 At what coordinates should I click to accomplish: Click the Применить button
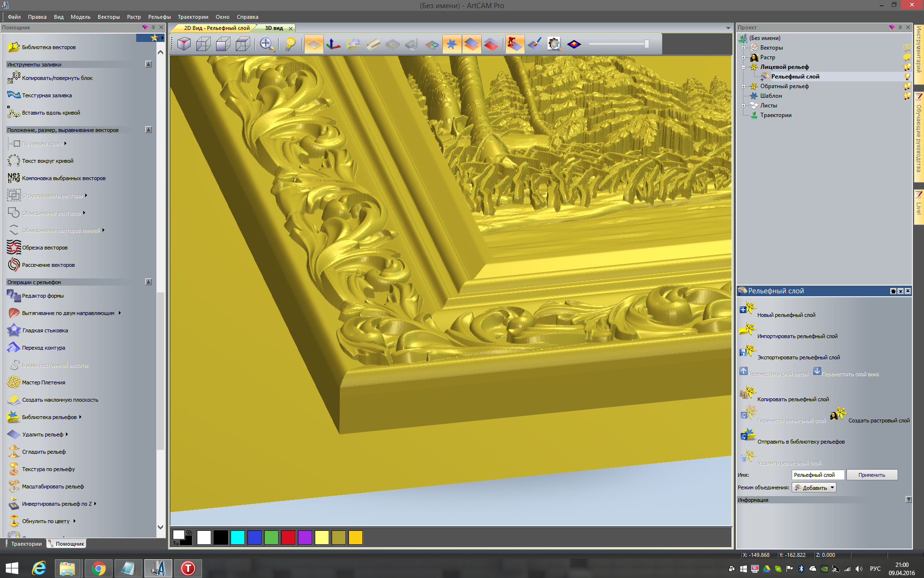click(872, 475)
